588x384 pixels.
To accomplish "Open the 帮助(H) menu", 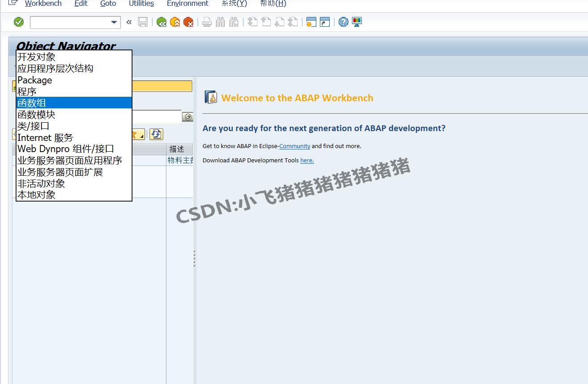I will [x=273, y=4].
